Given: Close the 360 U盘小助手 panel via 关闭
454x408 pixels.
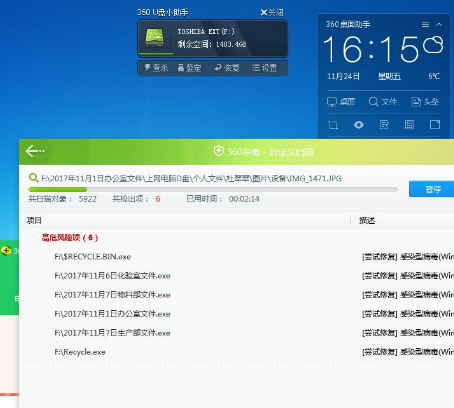Looking at the screenshot, I should coord(272,13).
